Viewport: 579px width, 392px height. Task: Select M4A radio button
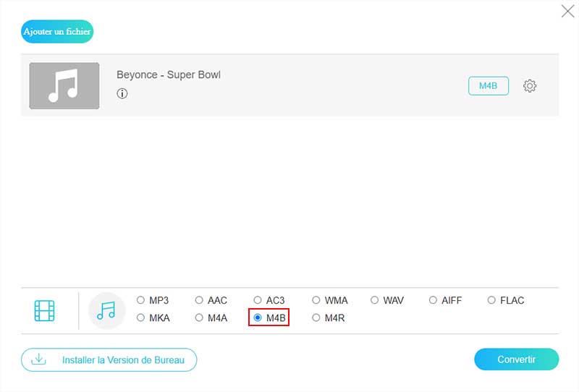(200, 318)
